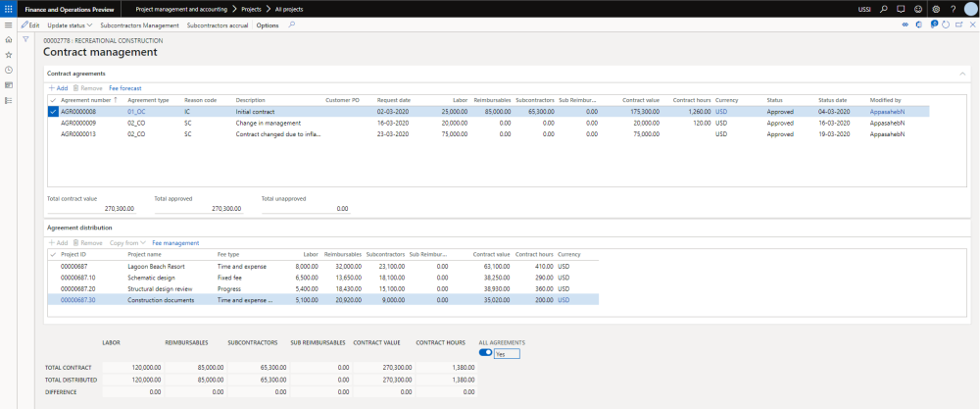Select row checkbox for AGR0000008
This screenshot has width=980, height=409.
[53, 112]
